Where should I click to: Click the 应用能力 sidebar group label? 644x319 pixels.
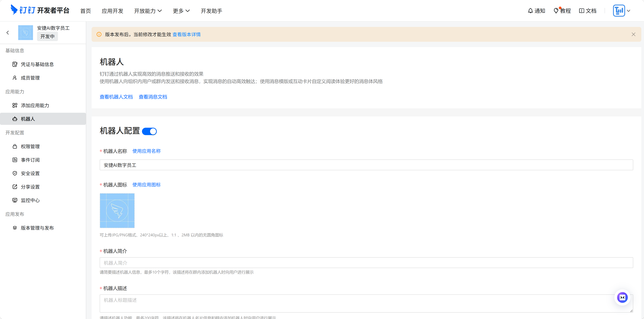tap(15, 92)
